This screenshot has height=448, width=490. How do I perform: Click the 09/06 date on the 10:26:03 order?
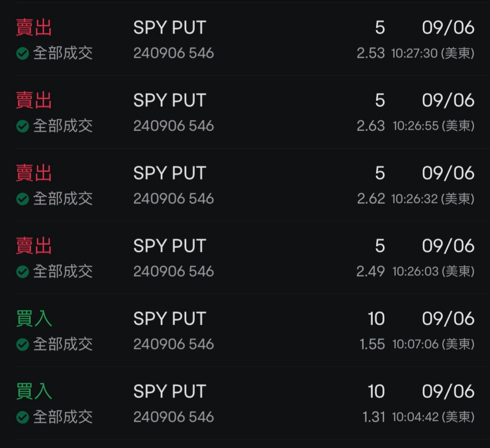pos(448,246)
